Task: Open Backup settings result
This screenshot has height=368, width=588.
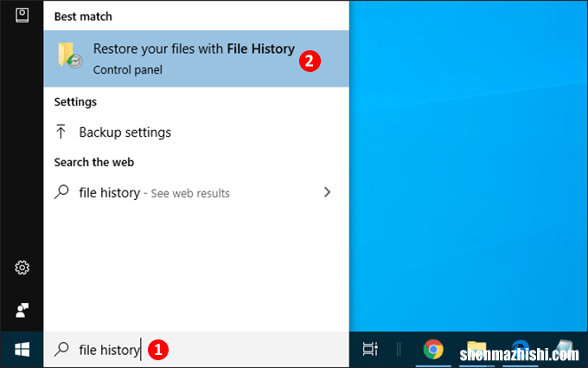Action: 125,132
